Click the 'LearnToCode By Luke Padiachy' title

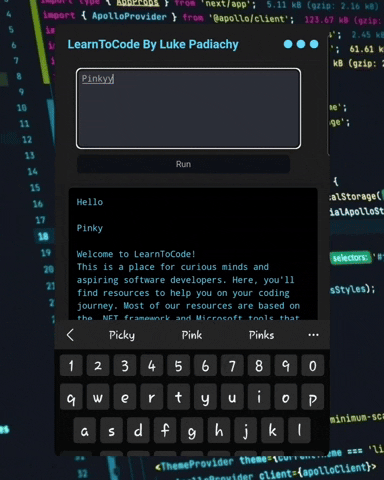click(x=153, y=44)
